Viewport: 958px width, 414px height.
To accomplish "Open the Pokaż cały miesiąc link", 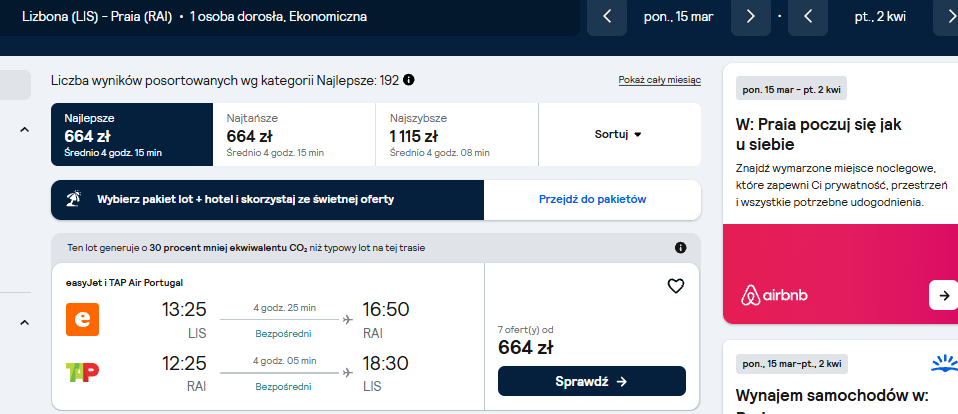I will point(659,80).
